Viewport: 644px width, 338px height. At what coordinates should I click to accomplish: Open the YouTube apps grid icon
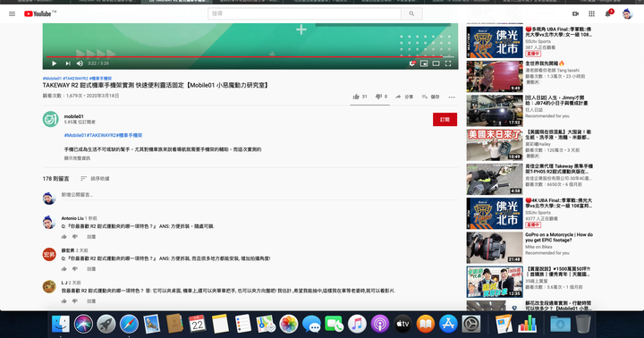pyautogui.click(x=591, y=13)
